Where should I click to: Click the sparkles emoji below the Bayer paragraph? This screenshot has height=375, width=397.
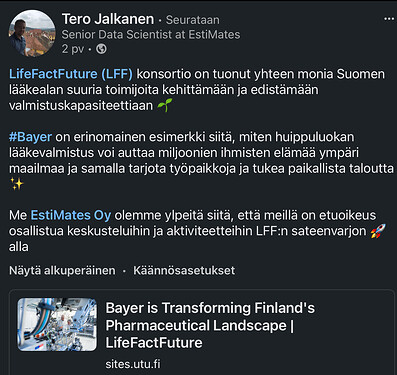pyautogui.click(x=17, y=184)
